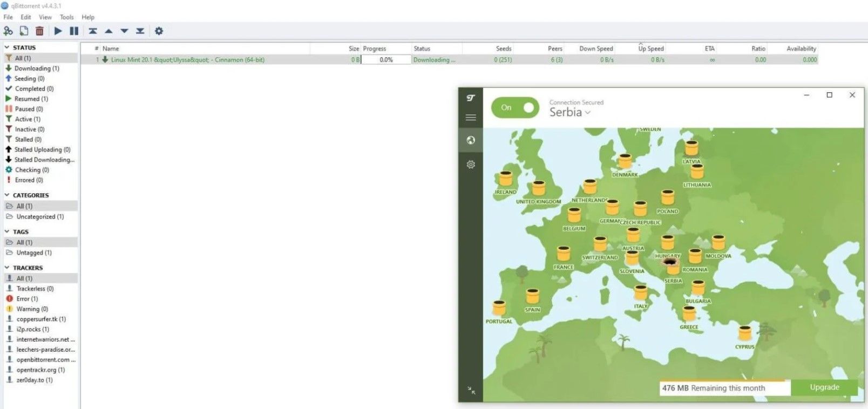Move torrent to top of queue
The image size is (868, 409).
(93, 31)
